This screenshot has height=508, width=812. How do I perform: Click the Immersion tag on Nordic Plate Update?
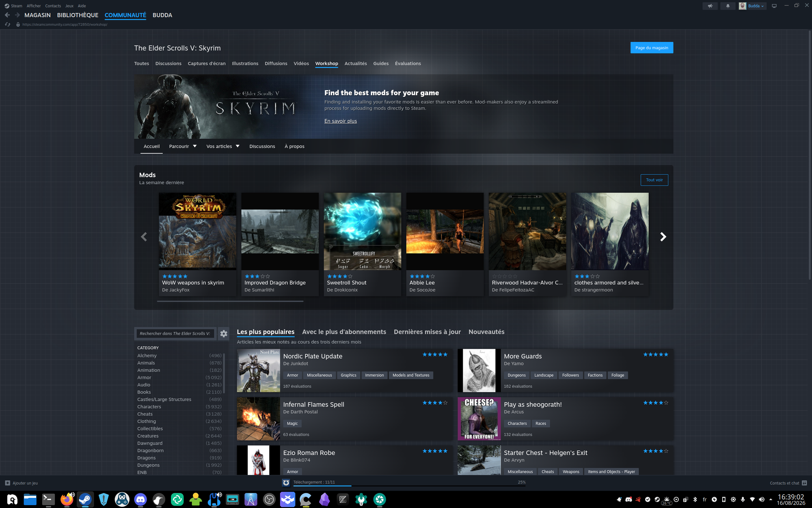[374, 375]
